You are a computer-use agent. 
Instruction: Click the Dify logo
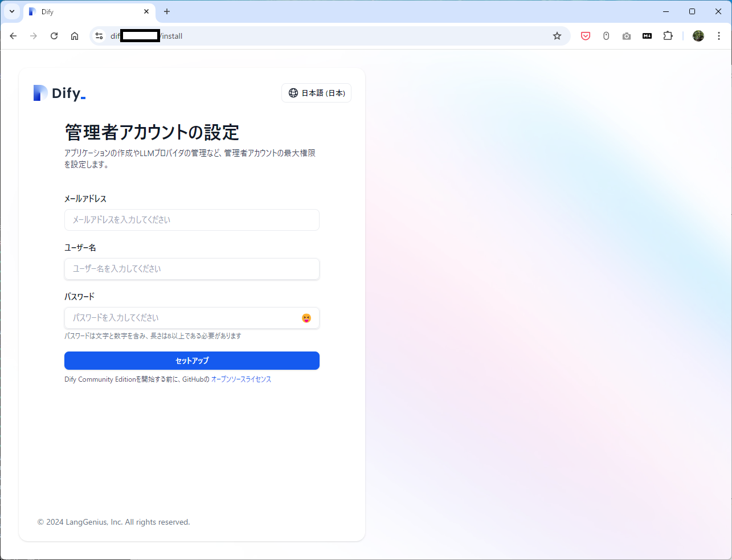pos(59,93)
